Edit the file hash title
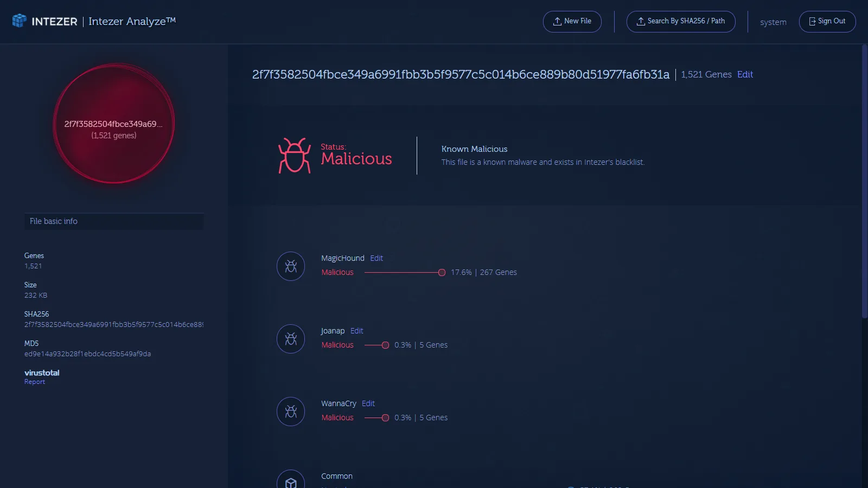 [x=745, y=74]
